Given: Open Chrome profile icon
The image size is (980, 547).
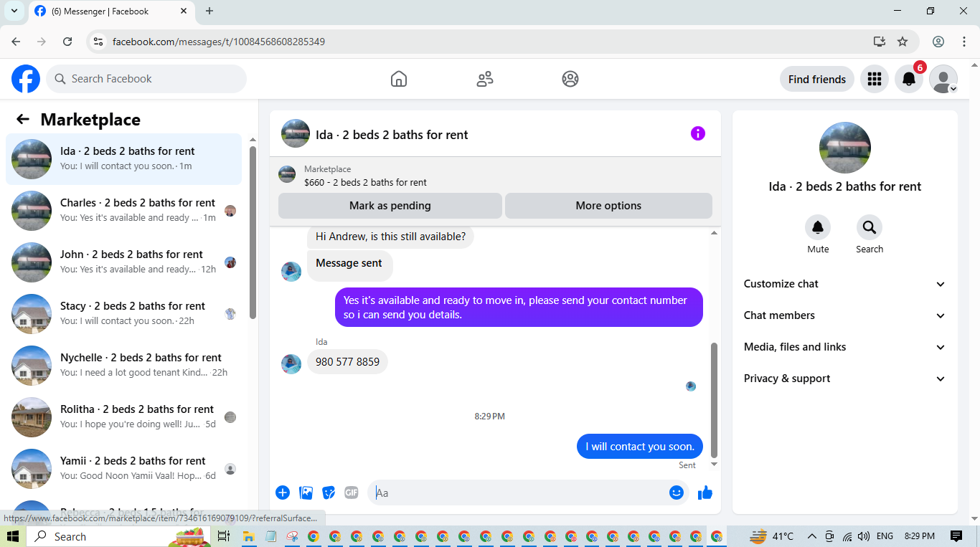Looking at the screenshot, I should (x=938, y=42).
